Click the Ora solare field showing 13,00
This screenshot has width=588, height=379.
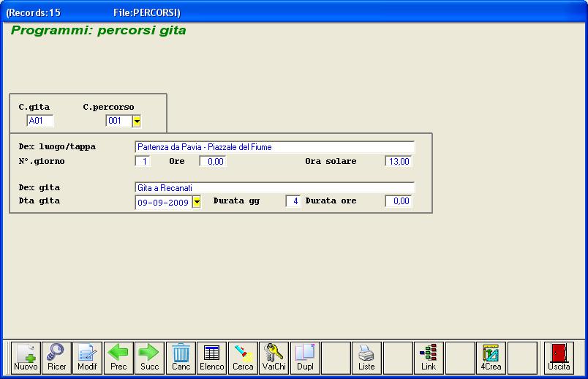point(399,162)
